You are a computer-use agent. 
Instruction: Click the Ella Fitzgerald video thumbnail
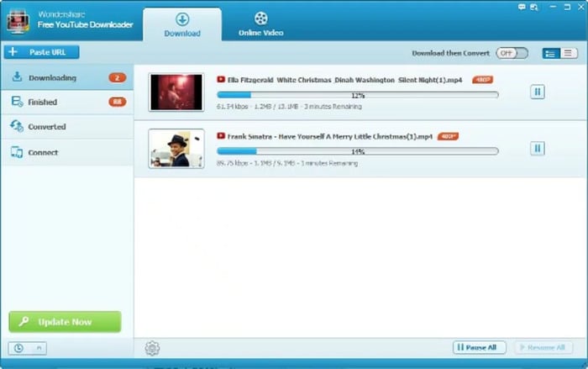point(176,92)
